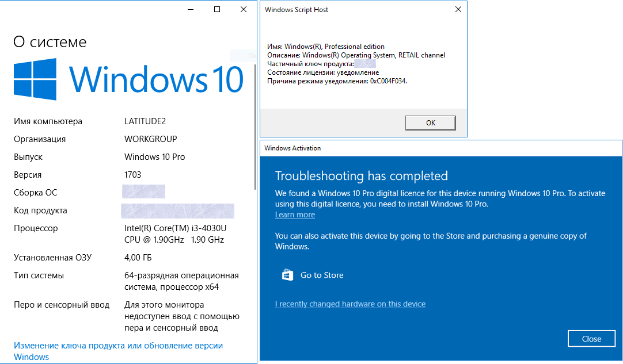Select the 'WORKGROUP' value
Viewport: 623px width, 364px height.
[x=151, y=139]
